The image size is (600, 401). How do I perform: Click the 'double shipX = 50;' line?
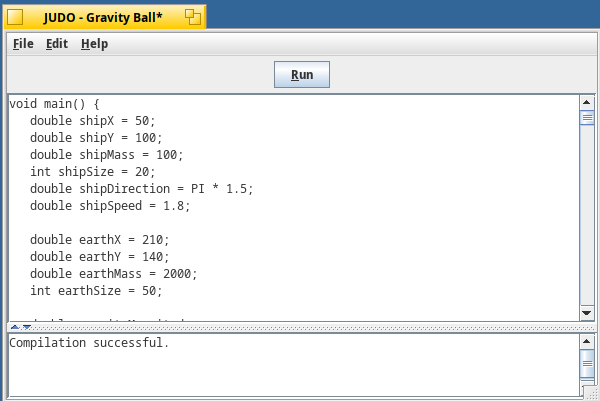pyautogui.click(x=93, y=121)
